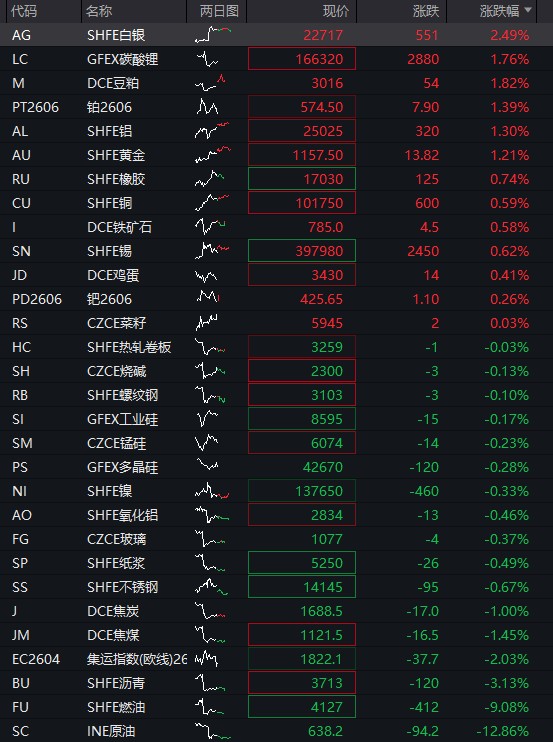553x742 pixels.
Task: Open the sparkline chart for SHFE黄金
Action: (213, 155)
